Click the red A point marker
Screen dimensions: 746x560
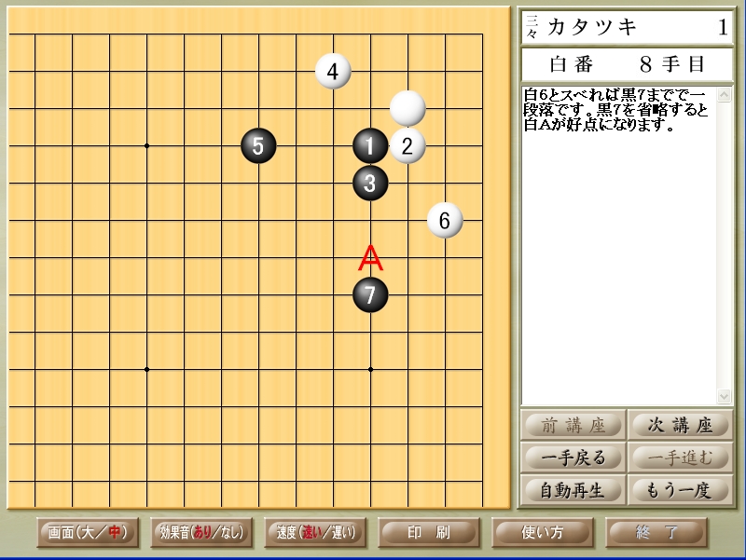[370, 258]
